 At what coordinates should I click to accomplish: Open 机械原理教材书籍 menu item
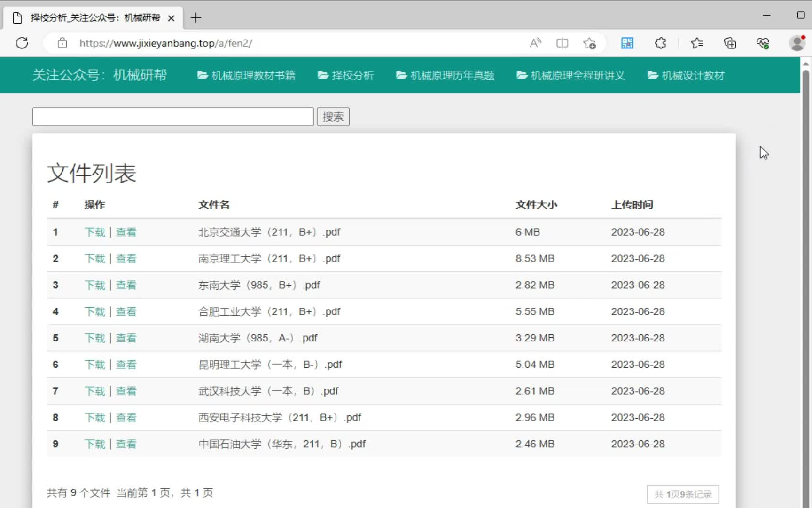[246, 75]
